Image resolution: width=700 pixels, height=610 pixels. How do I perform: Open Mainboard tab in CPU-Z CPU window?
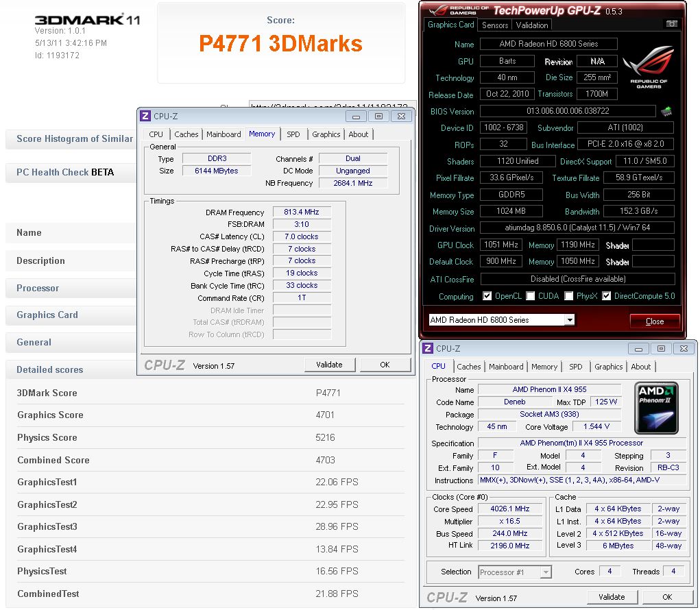pyautogui.click(x=506, y=367)
